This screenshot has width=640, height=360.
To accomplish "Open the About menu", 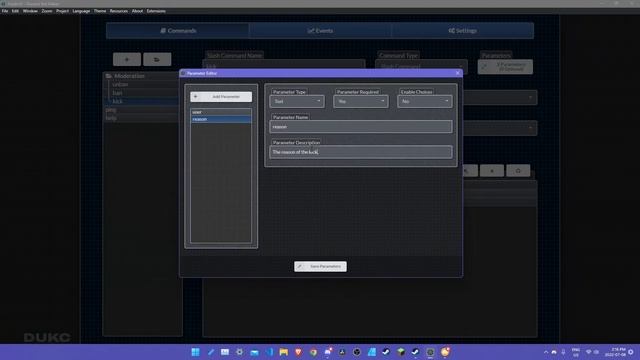I will click(x=137, y=11).
